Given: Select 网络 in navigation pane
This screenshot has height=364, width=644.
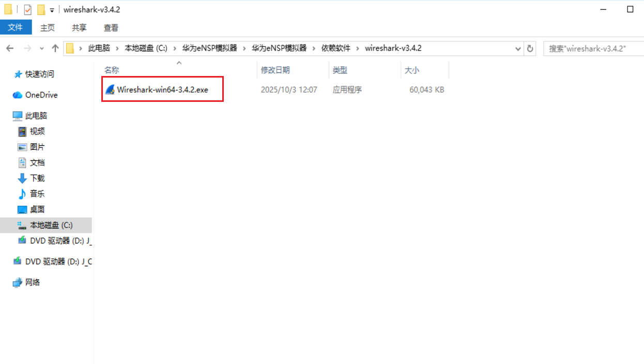Looking at the screenshot, I should tap(33, 282).
